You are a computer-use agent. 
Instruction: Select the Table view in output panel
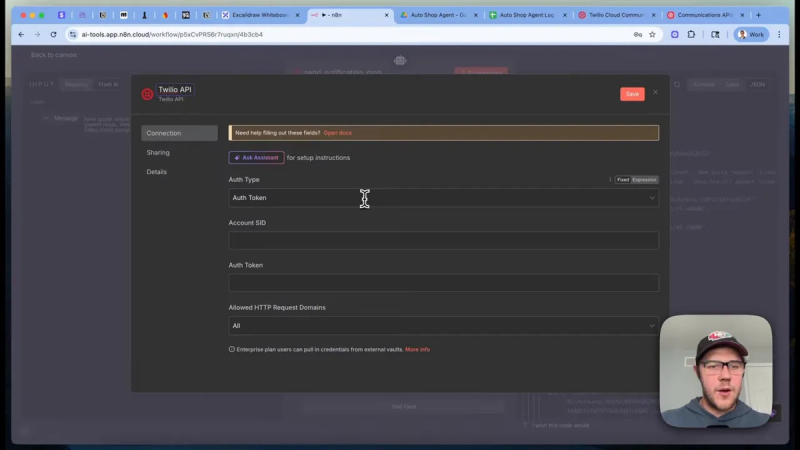pos(732,85)
